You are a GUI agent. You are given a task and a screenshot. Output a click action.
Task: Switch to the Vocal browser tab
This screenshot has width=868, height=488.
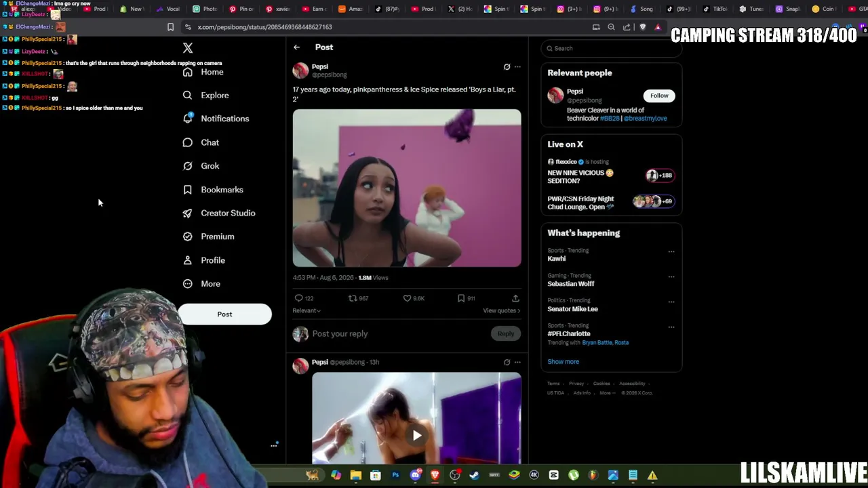click(167, 9)
